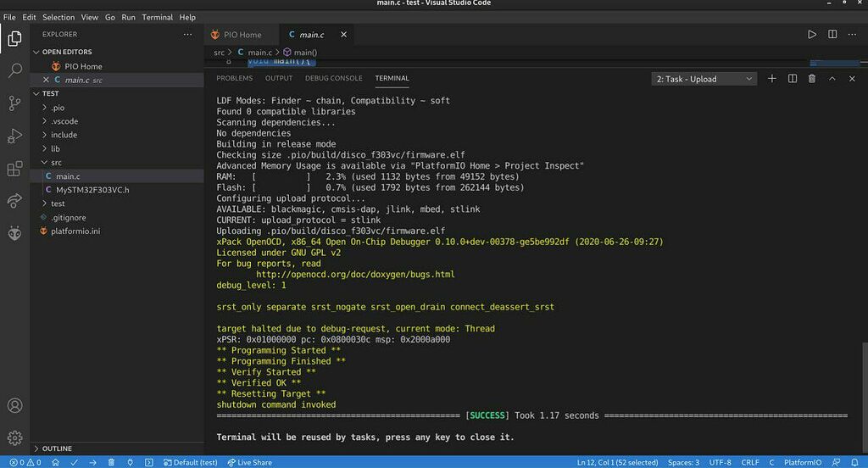Viewport: 868px width, 468px height.
Task: Click PlatformIO New Terminal icon in status bar
Action: coord(149,462)
